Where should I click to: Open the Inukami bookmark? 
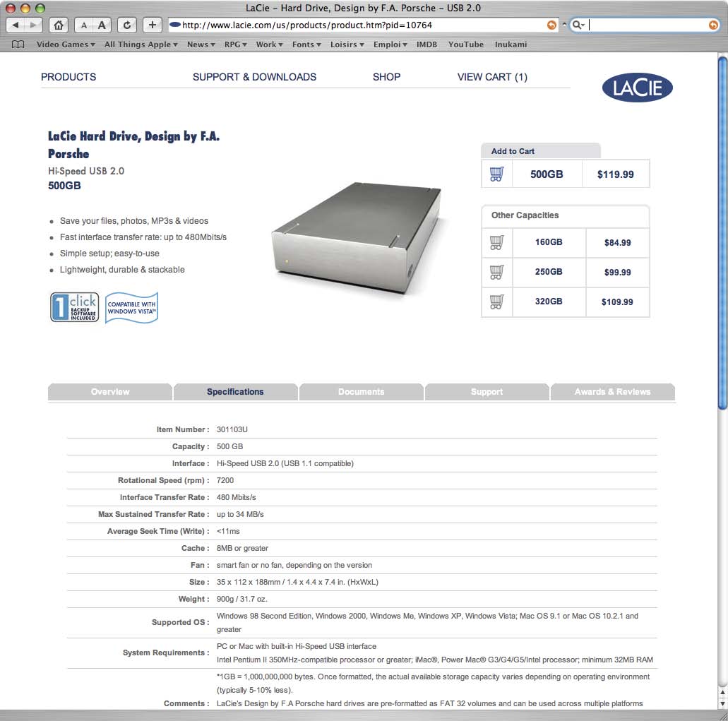(x=511, y=44)
